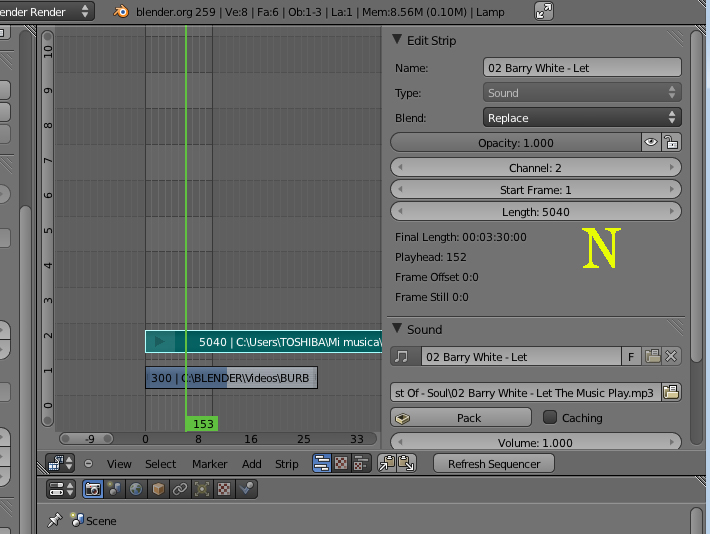The height and width of the screenshot is (534, 710).
Task: Click the Pack button
Action: pos(461,417)
